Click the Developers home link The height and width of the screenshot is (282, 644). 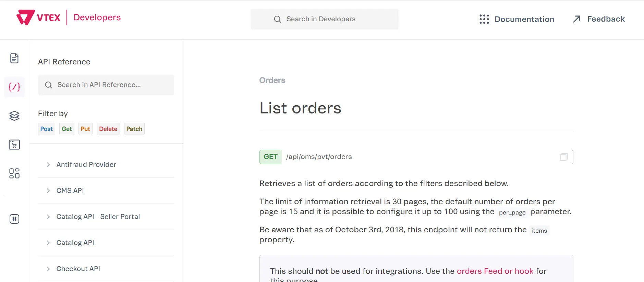click(97, 17)
